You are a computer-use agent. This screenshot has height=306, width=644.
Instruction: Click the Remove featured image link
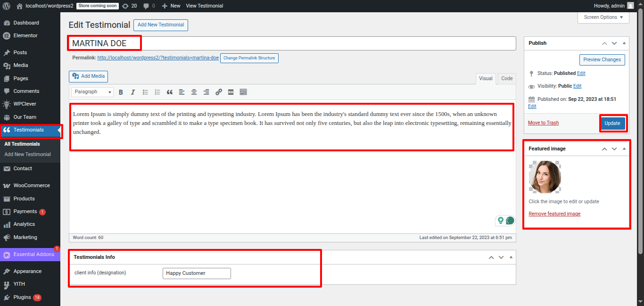(x=554, y=214)
